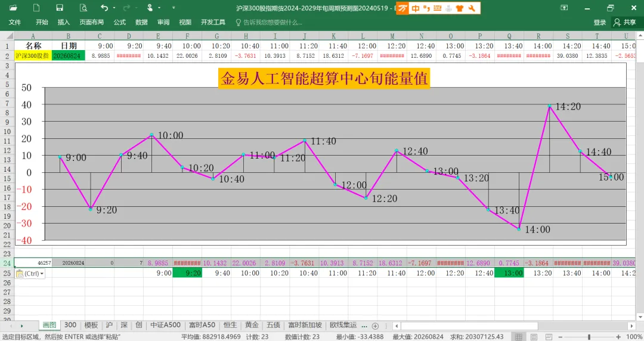Click the zoom slider handle
The height and width of the screenshot is (341, 644).
point(589,337)
